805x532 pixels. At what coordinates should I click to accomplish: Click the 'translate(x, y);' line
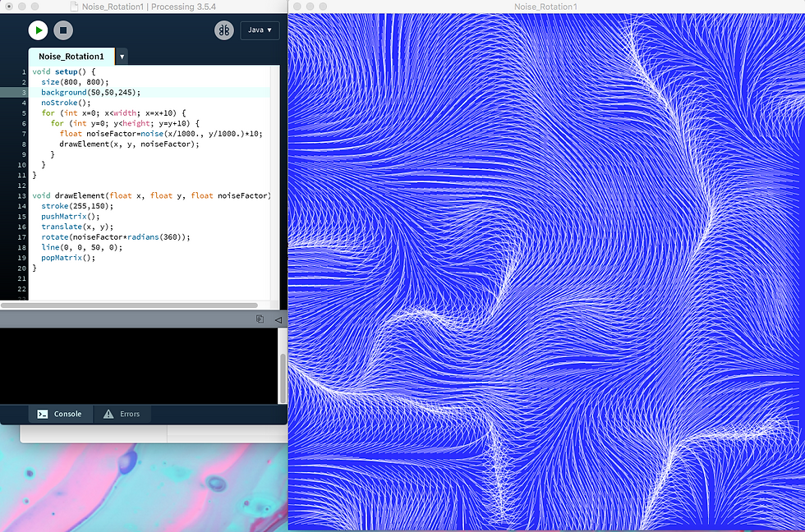[x=77, y=227]
